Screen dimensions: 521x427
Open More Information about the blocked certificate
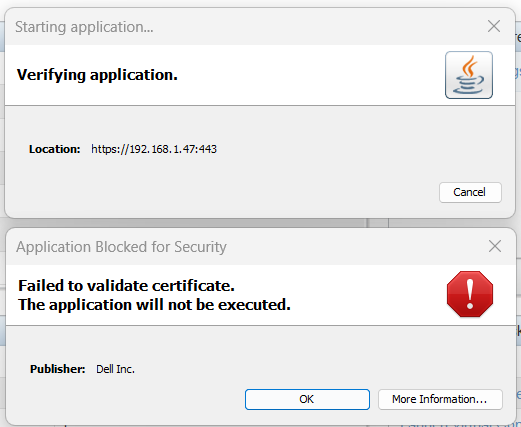(x=440, y=399)
